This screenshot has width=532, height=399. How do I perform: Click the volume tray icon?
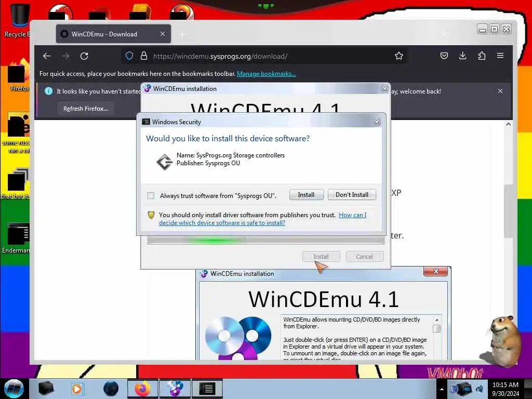coord(480,389)
